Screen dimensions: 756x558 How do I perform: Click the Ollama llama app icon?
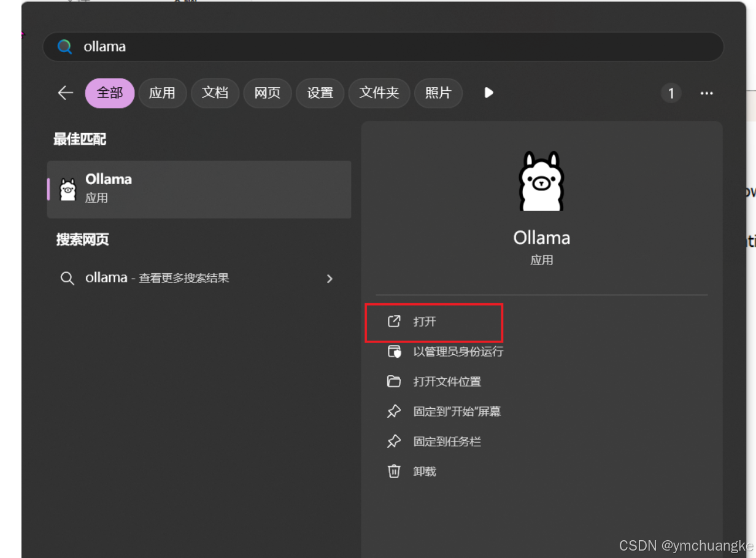67,188
